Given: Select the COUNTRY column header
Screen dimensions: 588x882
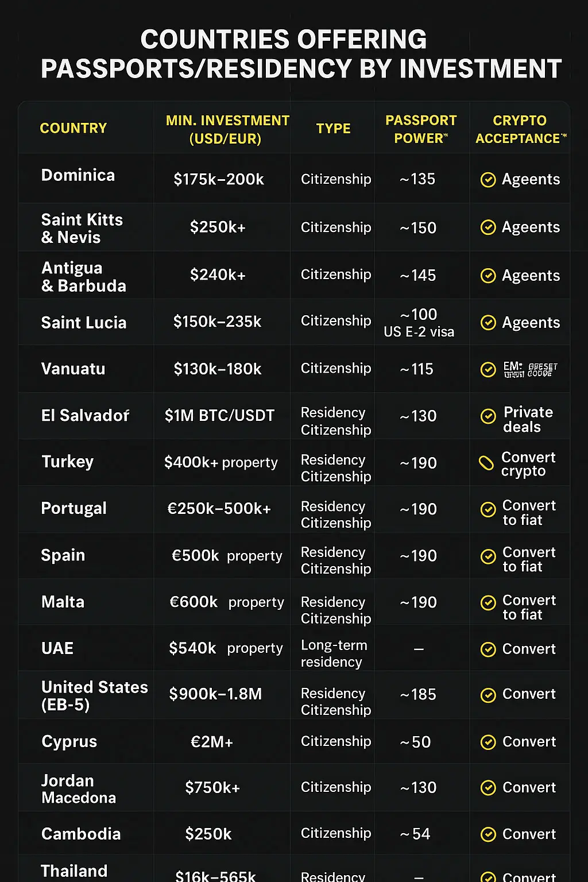Looking at the screenshot, I should pyautogui.click(x=73, y=128).
